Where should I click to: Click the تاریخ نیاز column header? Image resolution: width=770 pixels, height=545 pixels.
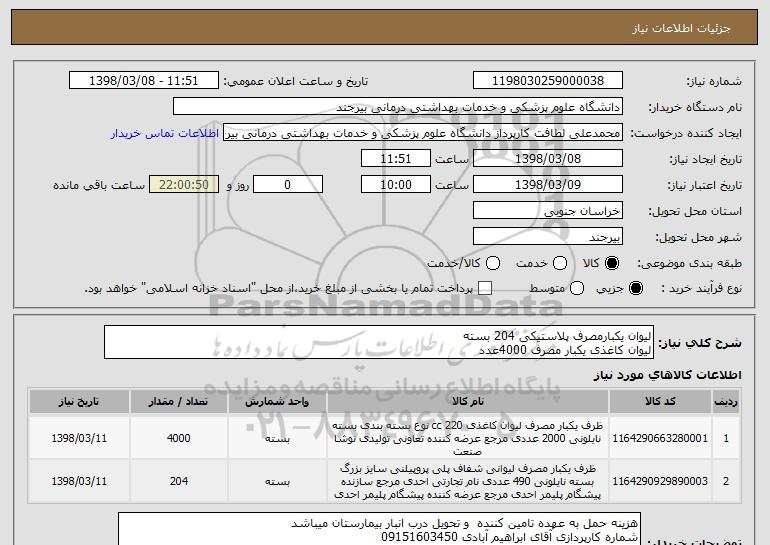tap(79, 402)
